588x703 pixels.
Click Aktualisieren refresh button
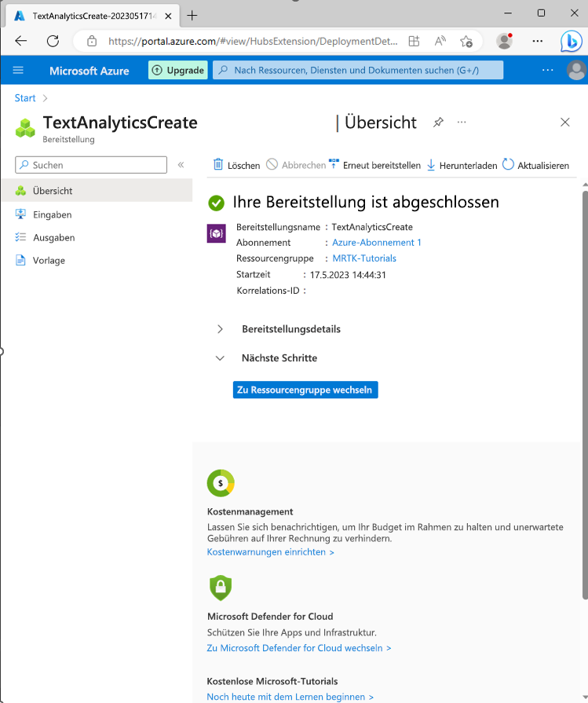[x=535, y=165]
